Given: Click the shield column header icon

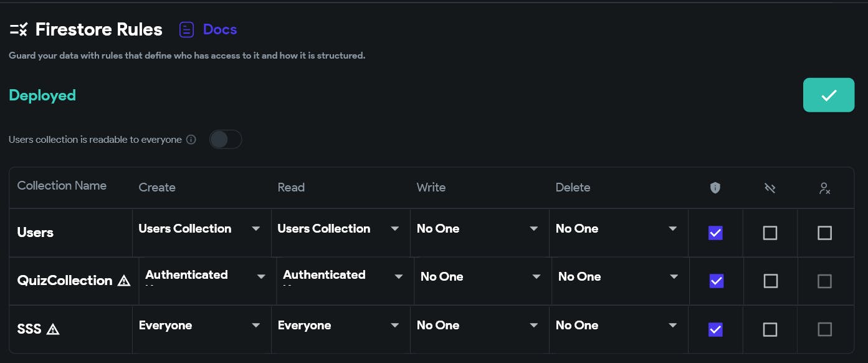Looking at the screenshot, I should click(x=715, y=188).
